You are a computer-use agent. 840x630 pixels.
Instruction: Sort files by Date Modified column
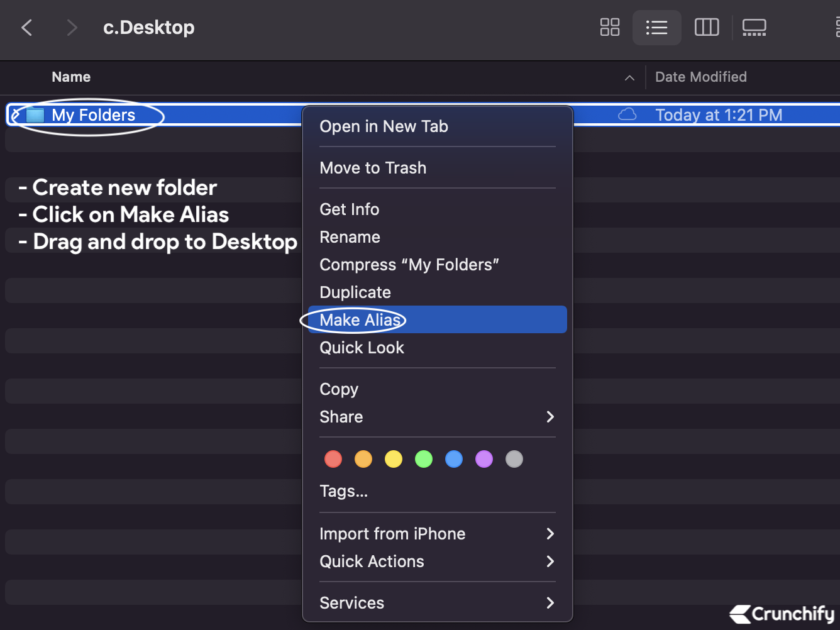click(701, 77)
